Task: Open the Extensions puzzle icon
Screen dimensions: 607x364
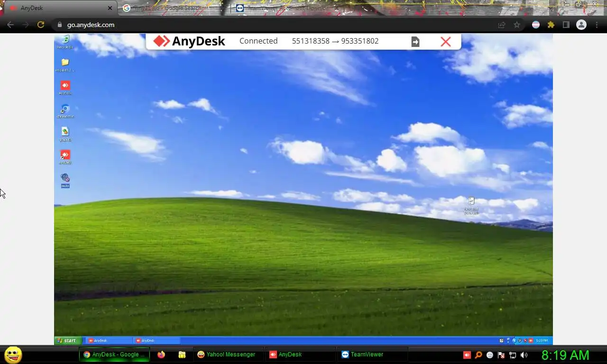Action: pyautogui.click(x=551, y=25)
